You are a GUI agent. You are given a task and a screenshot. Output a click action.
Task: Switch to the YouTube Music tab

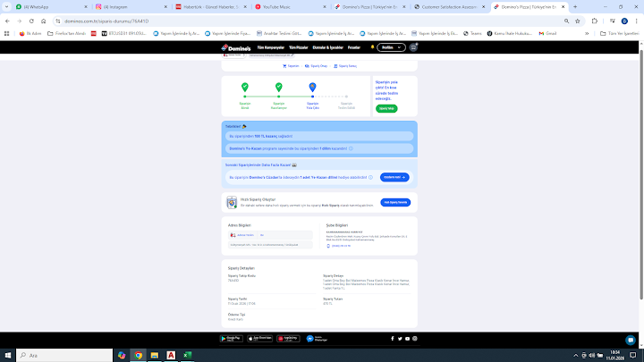pos(291,7)
